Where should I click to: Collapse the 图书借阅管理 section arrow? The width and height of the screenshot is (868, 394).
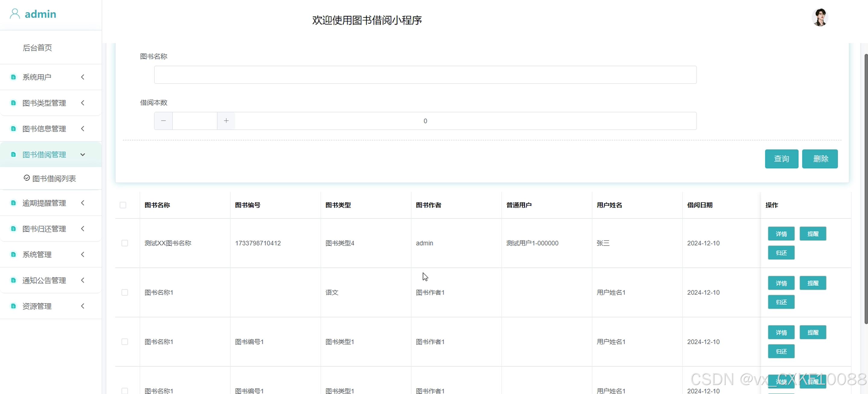point(83,155)
